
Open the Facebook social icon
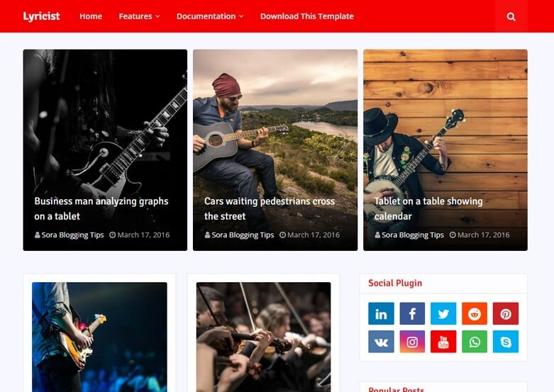pyautogui.click(x=412, y=313)
